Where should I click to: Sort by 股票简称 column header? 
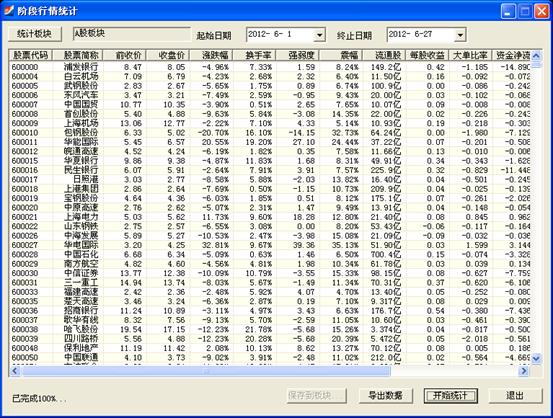coord(78,55)
